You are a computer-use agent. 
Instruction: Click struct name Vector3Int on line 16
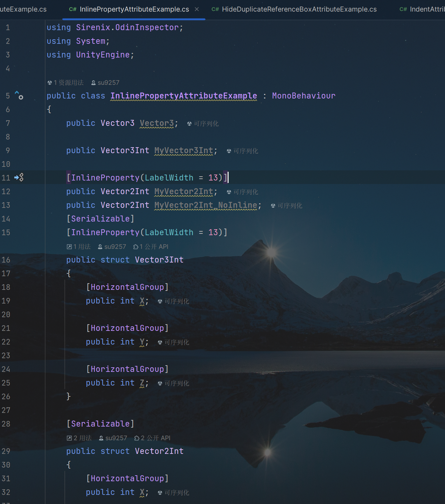[159, 260]
